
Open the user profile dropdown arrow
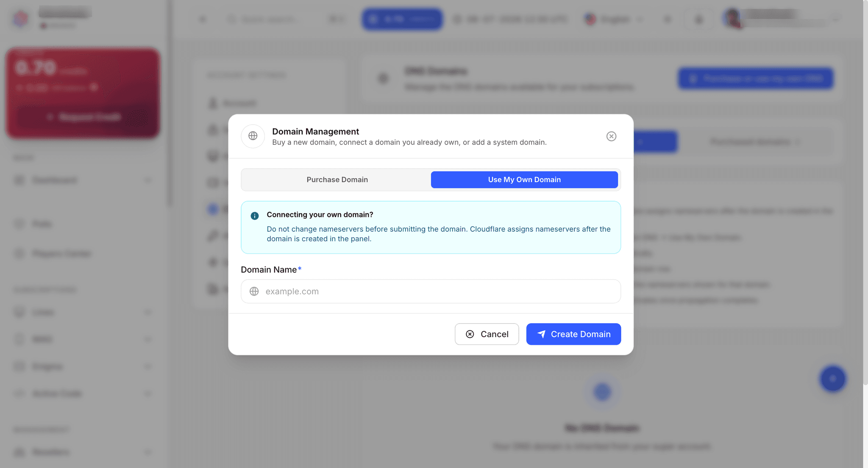click(x=835, y=19)
